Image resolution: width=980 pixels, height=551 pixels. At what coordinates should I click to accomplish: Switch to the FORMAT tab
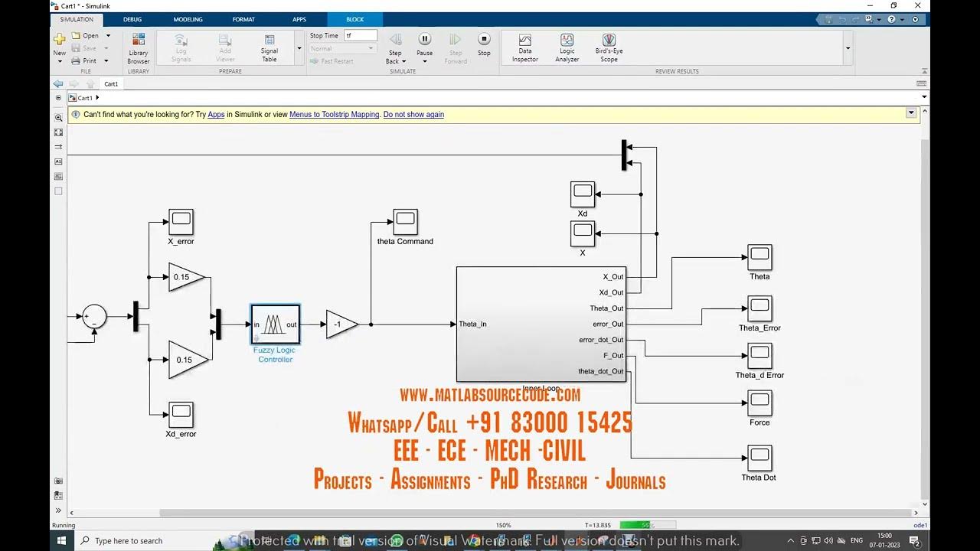point(243,19)
